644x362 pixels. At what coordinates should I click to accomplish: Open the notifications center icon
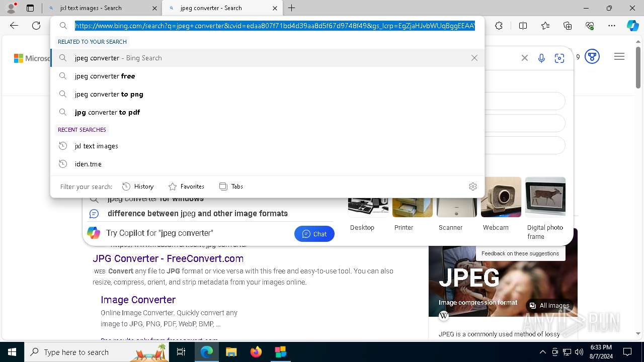click(627, 352)
